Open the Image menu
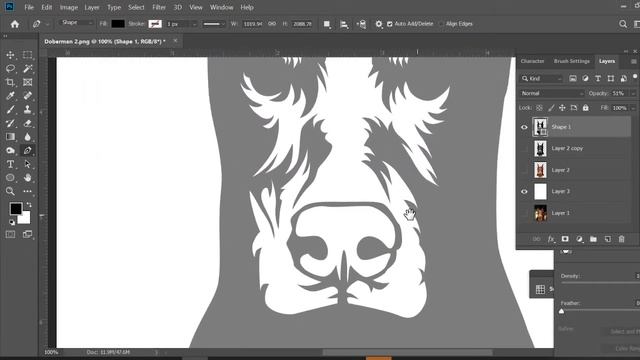Image resolution: width=640 pixels, height=360 pixels. [69, 7]
